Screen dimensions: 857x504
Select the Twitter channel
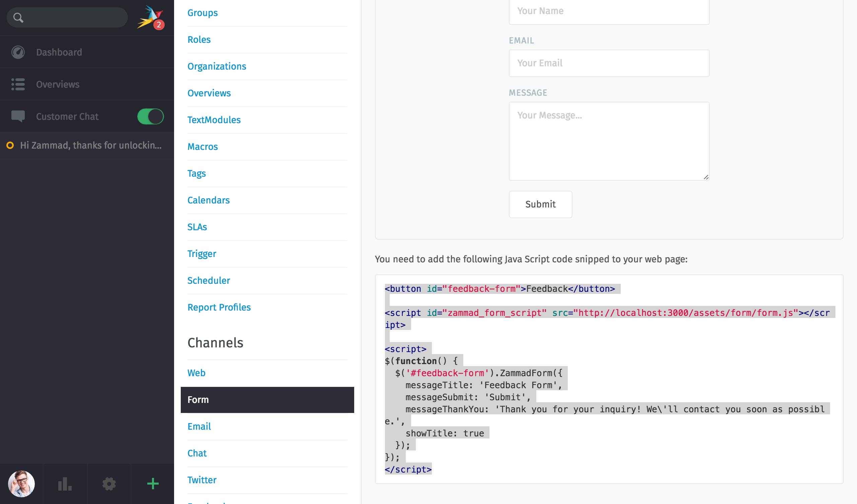tap(202, 480)
